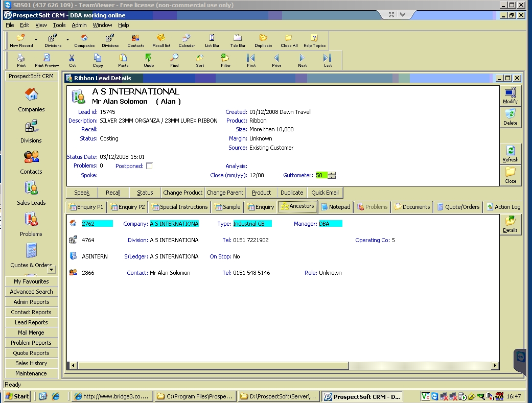The height and width of the screenshot is (403, 532).
Task: Open Help Topics
Action: 314,40
